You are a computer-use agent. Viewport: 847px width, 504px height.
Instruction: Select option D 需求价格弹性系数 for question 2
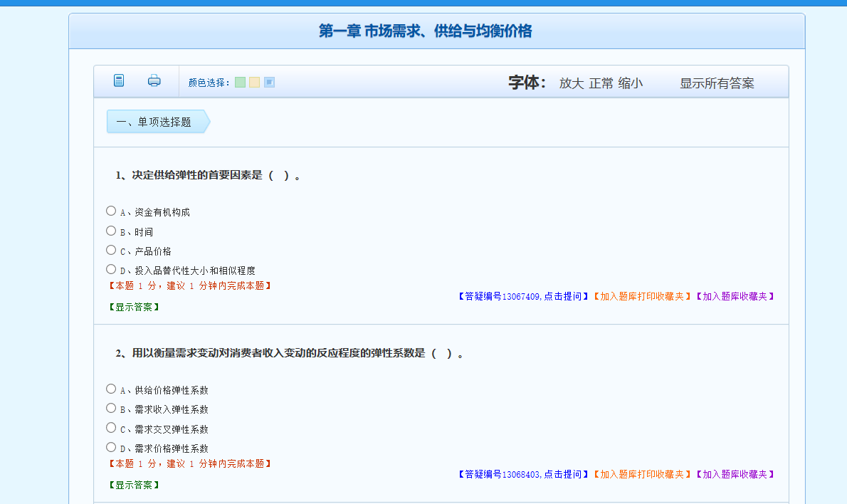click(x=111, y=447)
